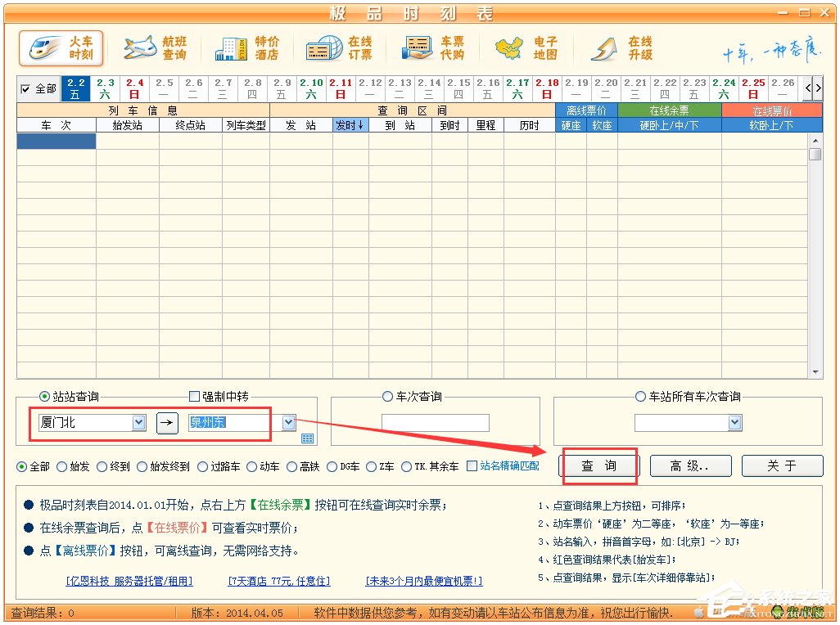
Task: Open the 电子地图 electronic map icon
Action: pos(526,48)
